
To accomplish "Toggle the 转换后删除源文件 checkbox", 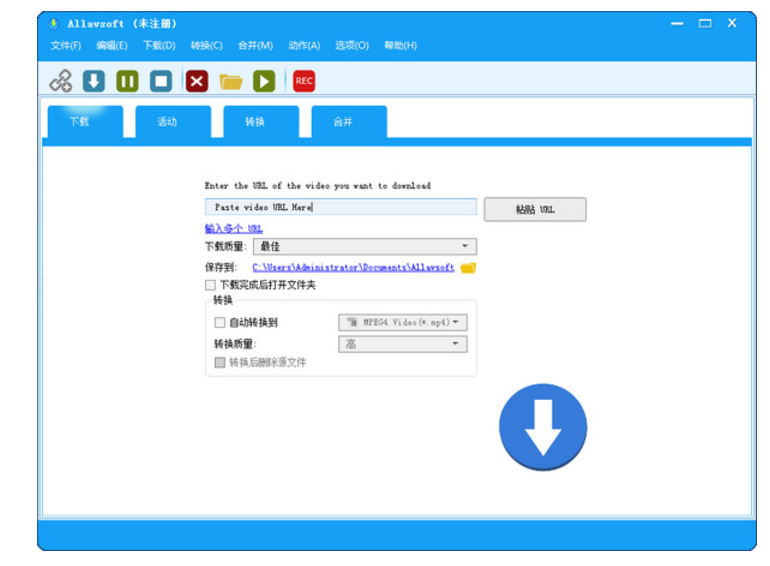I will click(220, 362).
